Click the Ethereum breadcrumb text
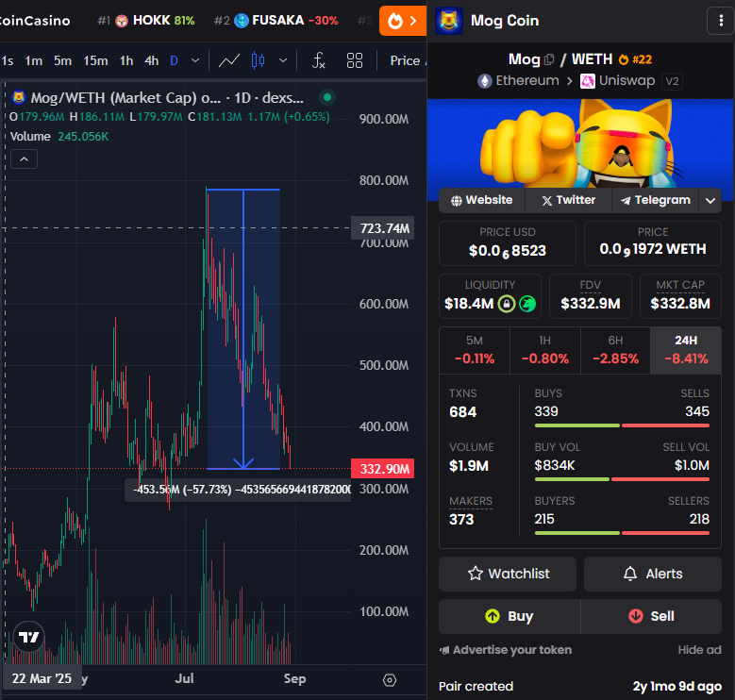 tap(527, 81)
